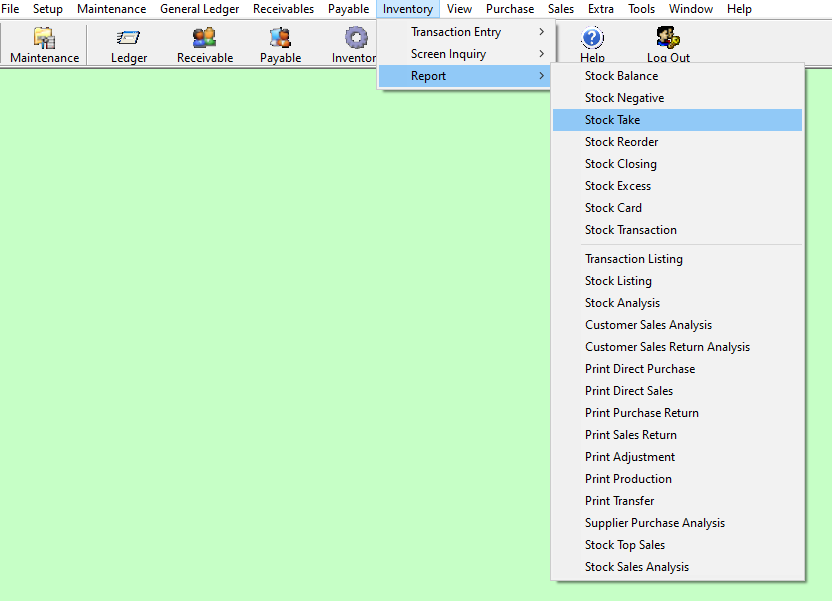Choose Print Direct Sales

tap(678, 391)
